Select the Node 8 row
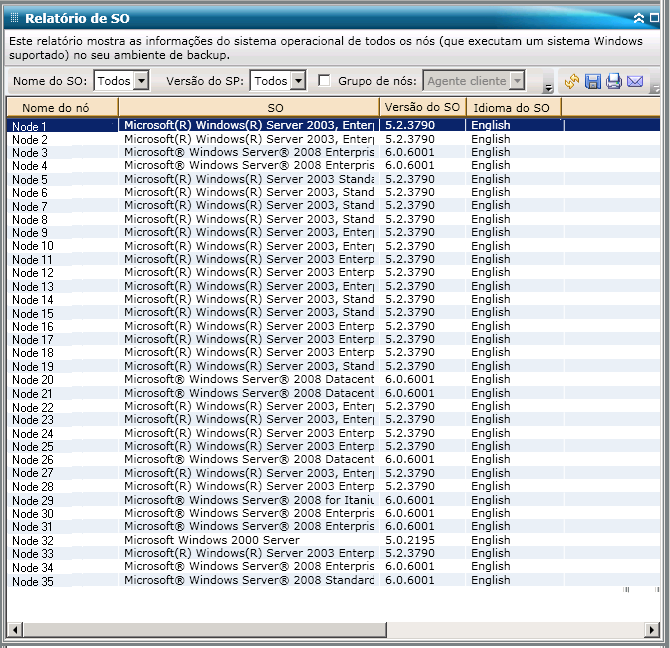670x648 pixels. (x=333, y=219)
